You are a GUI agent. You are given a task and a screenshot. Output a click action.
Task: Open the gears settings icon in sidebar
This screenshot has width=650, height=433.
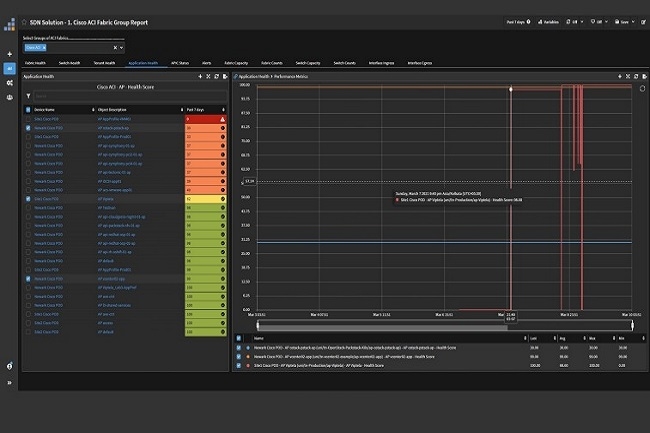(x=10, y=83)
